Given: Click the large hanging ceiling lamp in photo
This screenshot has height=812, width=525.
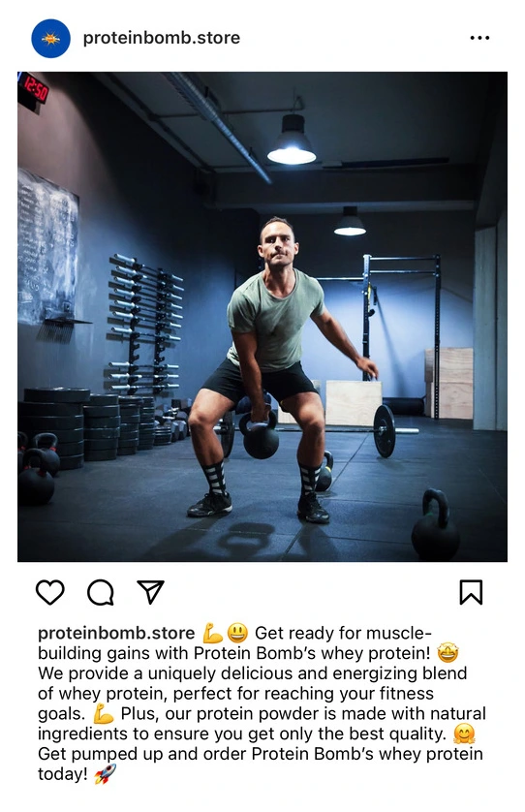Looking at the screenshot, I should coord(292,140).
